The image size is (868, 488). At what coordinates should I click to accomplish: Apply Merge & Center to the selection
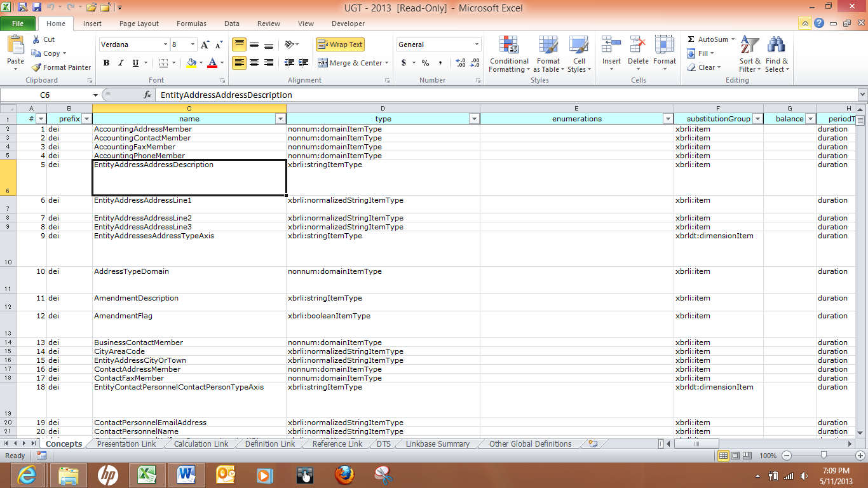point(349,63)
